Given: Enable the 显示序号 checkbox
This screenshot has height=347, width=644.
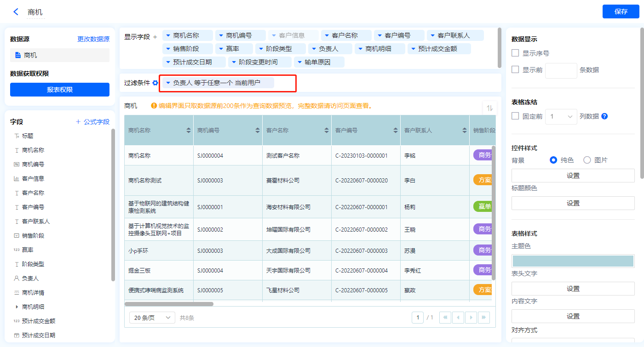Looking at the screenshot, I should 515,53.
